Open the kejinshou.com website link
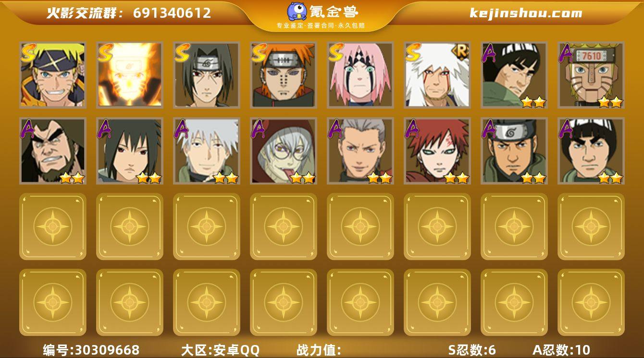The height and width of the screenshot is (358, 644). pyautogui.click(x=526, y=13)
